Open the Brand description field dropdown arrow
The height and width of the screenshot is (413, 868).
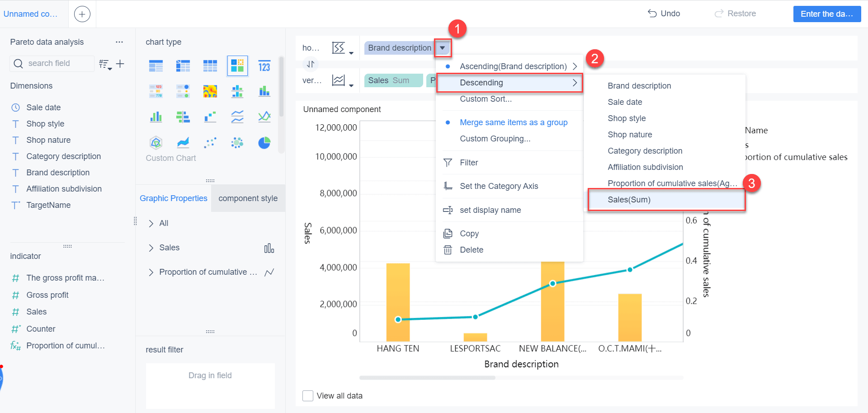[443, 48]
